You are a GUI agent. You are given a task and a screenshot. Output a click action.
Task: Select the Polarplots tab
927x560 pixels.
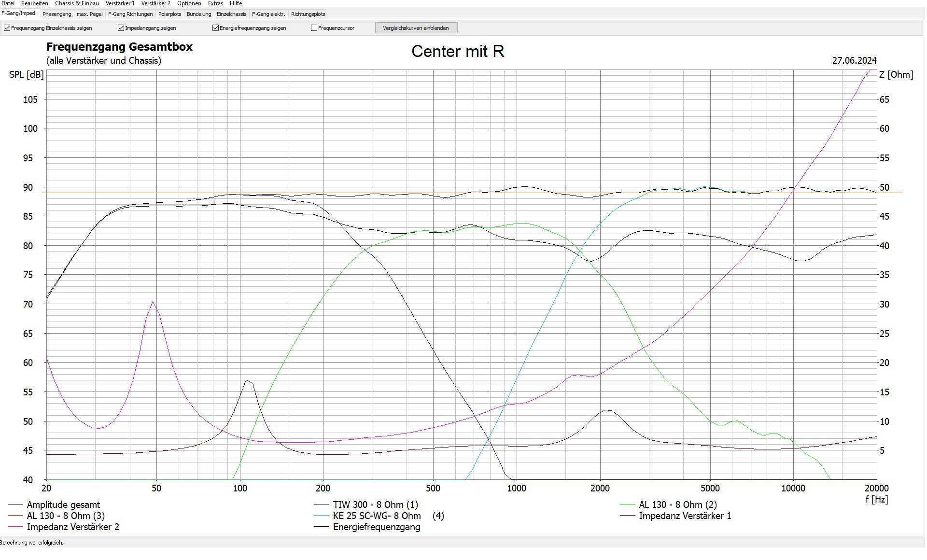click(169, 14)
